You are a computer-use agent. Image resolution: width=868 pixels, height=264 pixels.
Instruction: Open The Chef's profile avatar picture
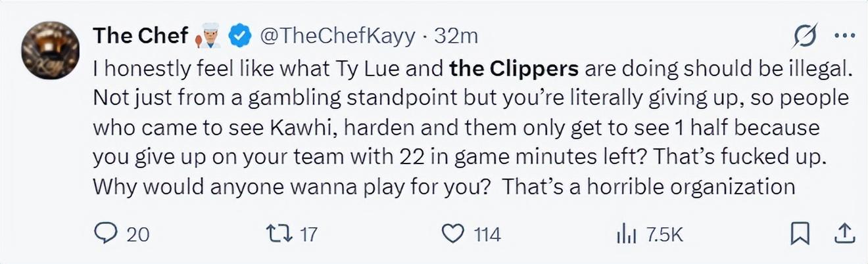[x=51, y=51]
